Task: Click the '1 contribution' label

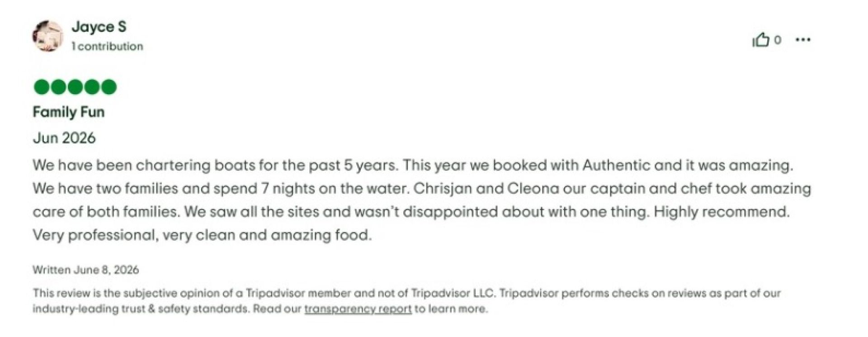Action: 107,46
